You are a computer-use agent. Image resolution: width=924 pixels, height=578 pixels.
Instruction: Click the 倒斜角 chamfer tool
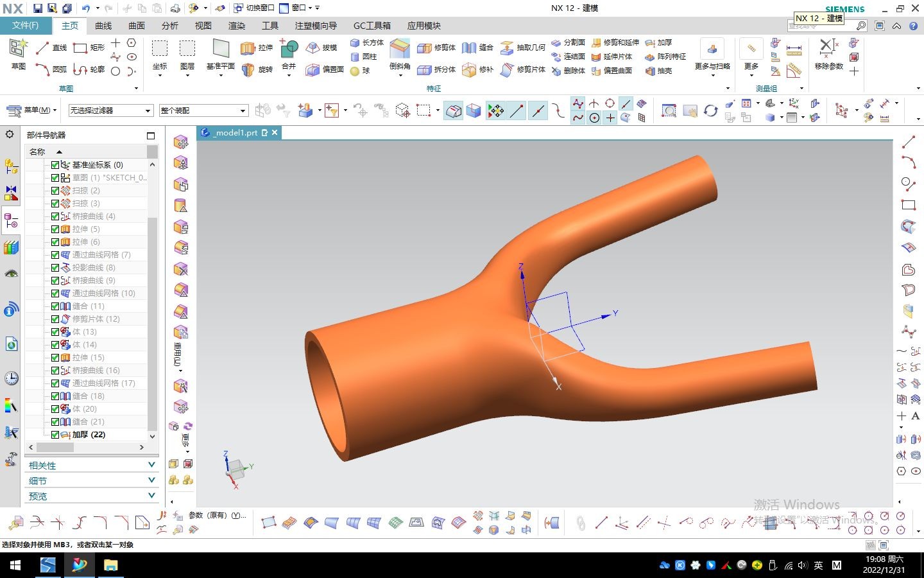(399, 55)
